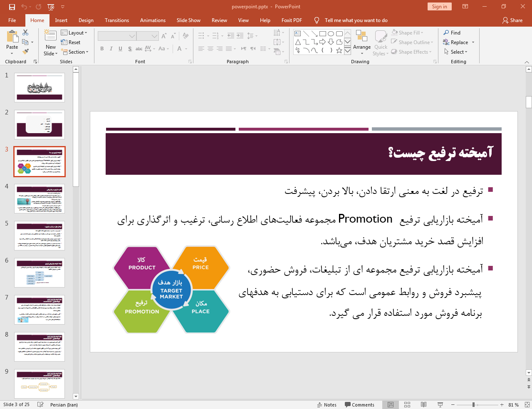Click the New Slide icon
532x409 pixels.
[x=50, y=36]
